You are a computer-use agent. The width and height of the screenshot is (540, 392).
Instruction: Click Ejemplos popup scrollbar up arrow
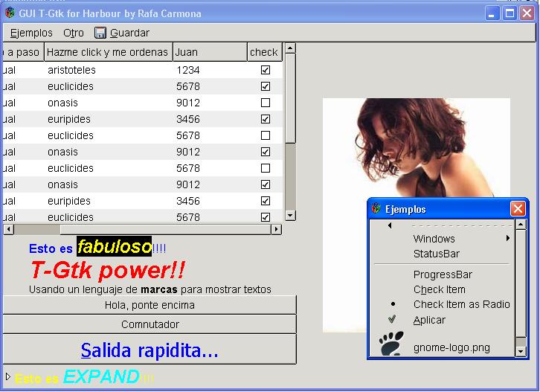(x=521, y=225)
